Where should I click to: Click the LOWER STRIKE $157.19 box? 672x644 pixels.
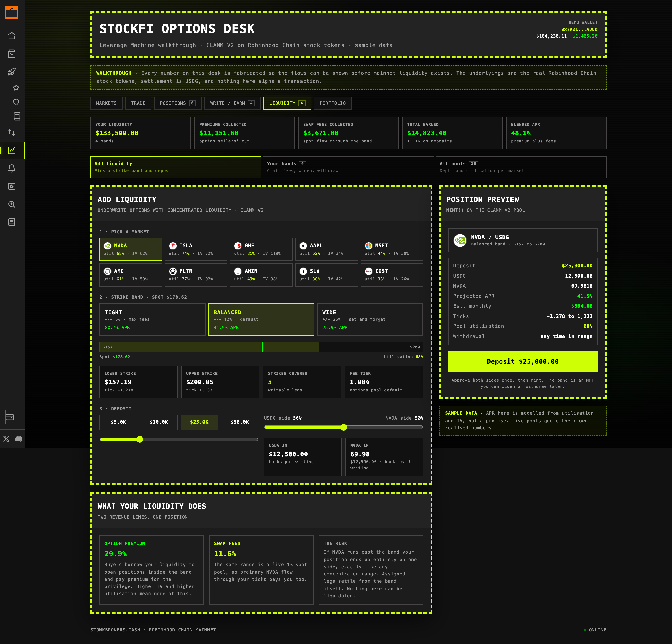[x=138, y=382]
